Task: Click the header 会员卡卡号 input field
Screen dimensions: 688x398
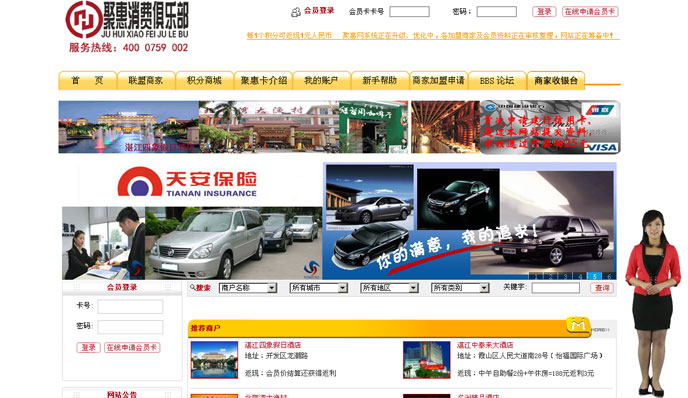Action: pos(409,11)
